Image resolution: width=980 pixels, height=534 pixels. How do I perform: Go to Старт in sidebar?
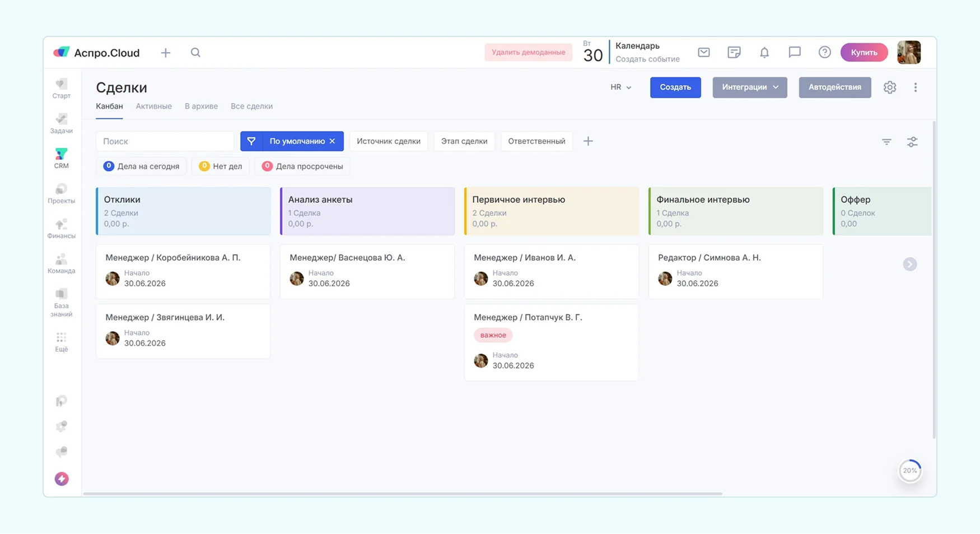[62, 89]
